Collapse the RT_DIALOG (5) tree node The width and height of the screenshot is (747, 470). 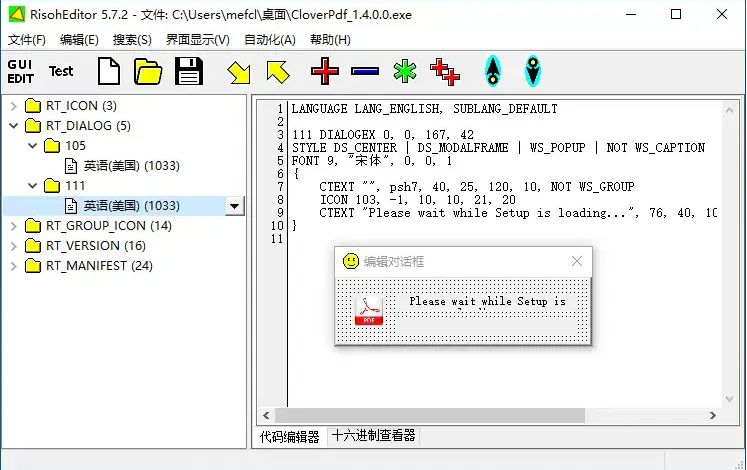[14, 126]
